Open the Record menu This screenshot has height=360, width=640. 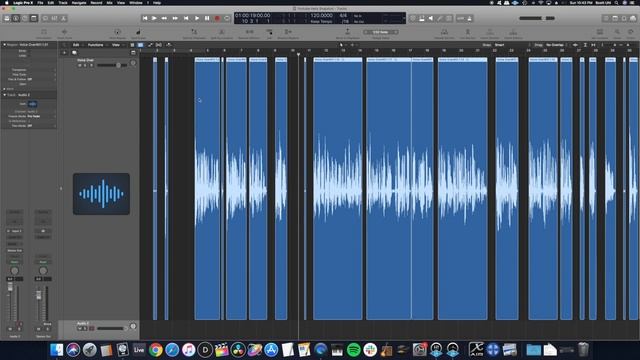pos(96,3)
